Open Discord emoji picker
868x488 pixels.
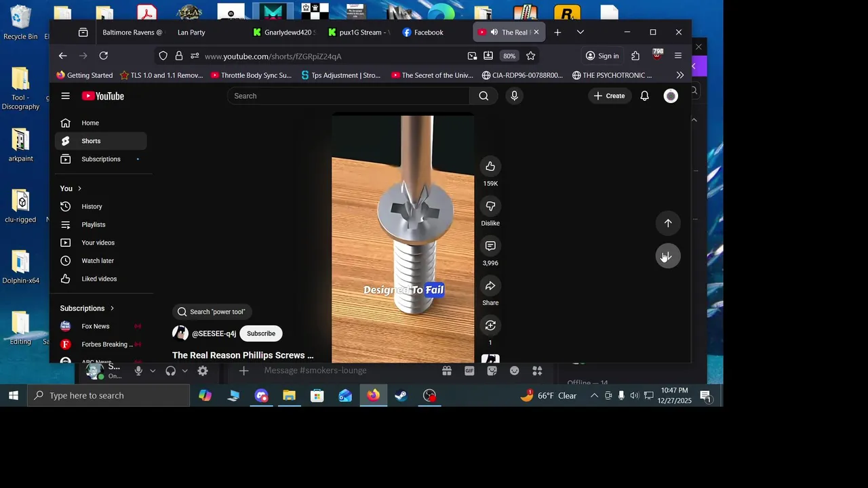pyautogui.click(x=515, y=371)
